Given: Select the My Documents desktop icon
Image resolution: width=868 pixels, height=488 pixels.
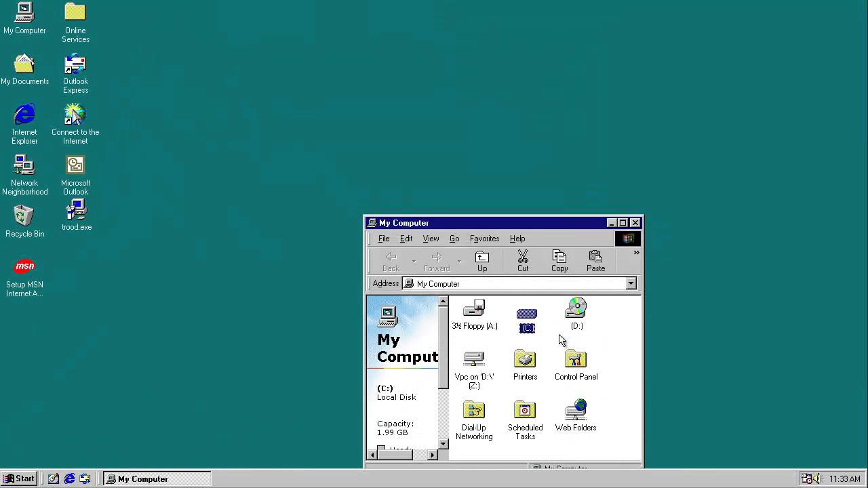Looking at the screenshot, I should point(24,69).
